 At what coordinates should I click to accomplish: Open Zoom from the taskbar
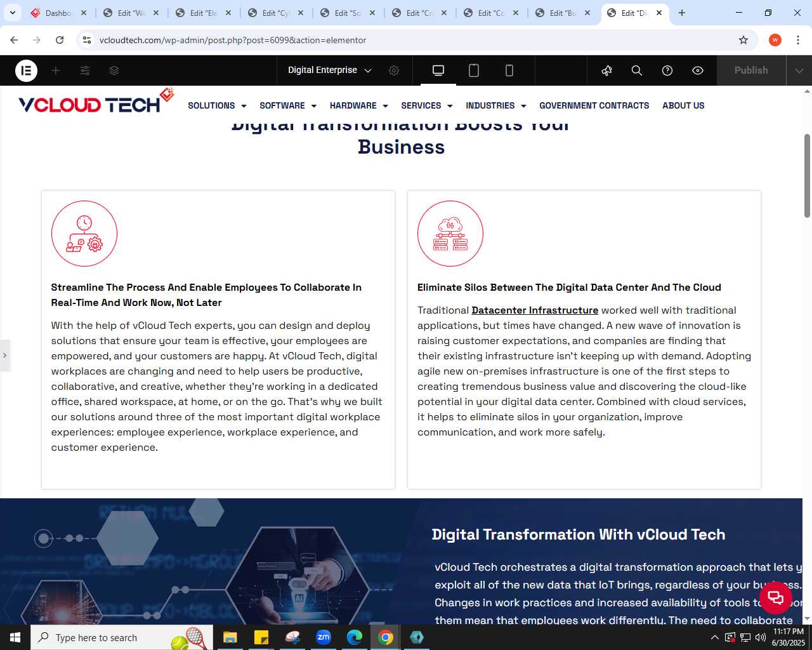click(x=324, y=637)
